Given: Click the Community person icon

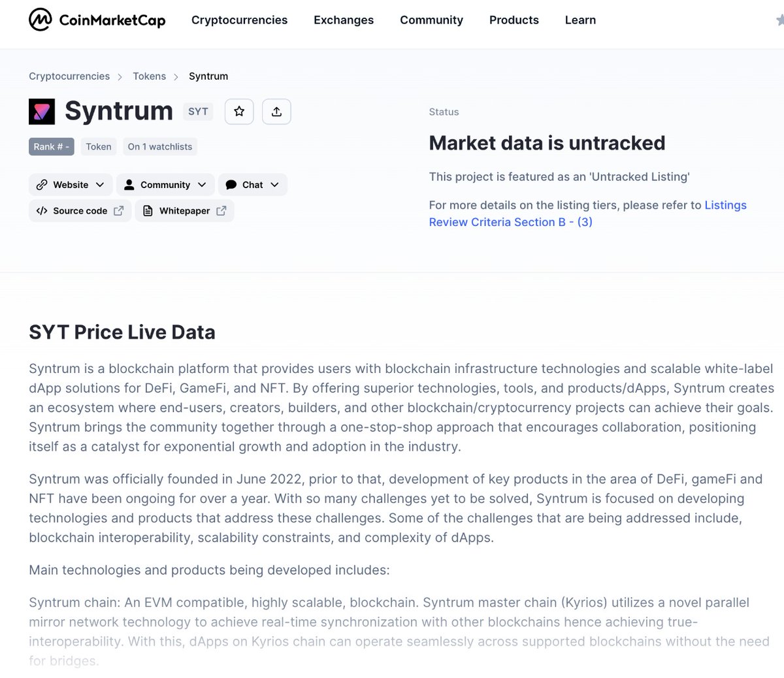Looking at the screenshot, I should click(x=129, y=185).
